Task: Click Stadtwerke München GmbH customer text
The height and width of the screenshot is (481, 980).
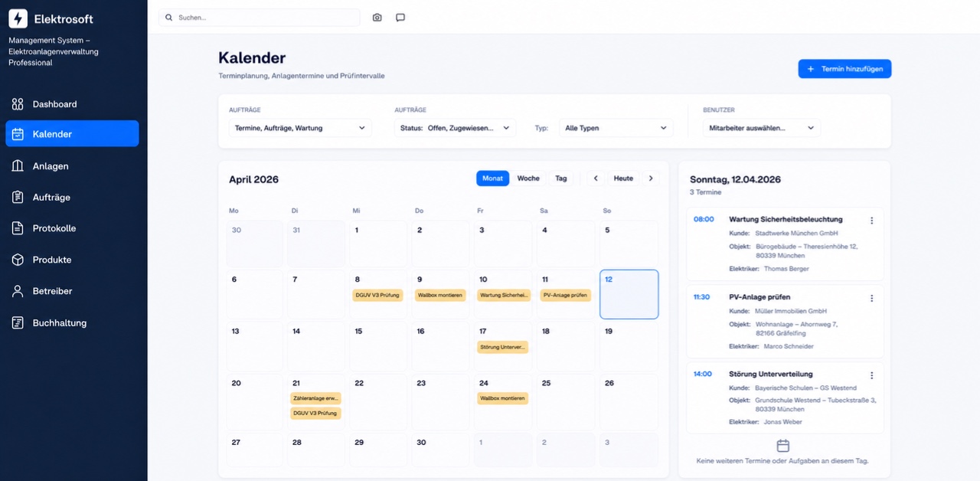Action: 796,233
